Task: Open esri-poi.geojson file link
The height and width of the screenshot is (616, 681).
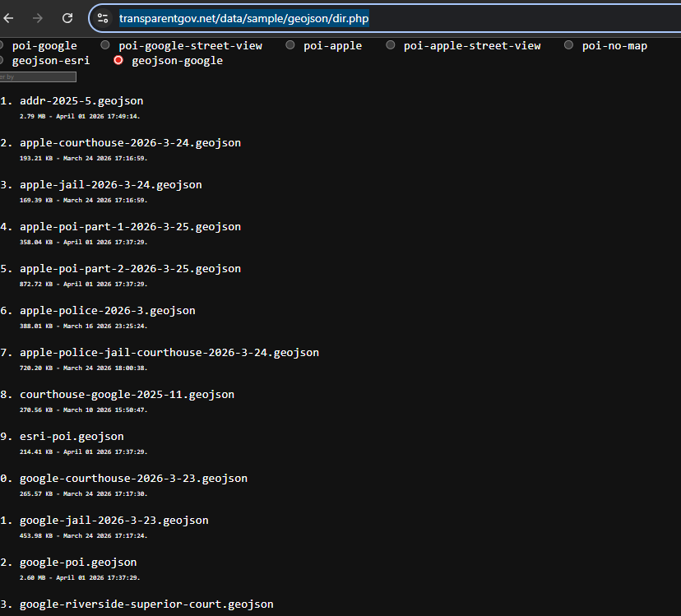Action: click(x=72, y=437)
